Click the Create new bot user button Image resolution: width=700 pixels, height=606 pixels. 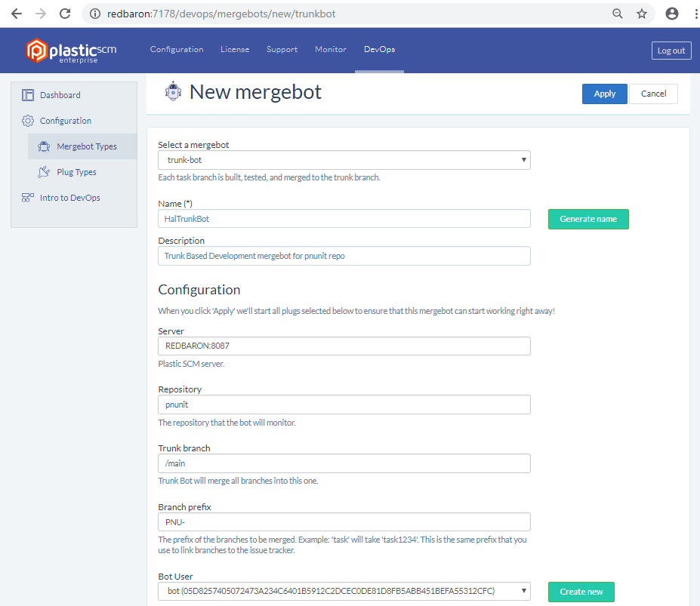click(x=581, y=592)
